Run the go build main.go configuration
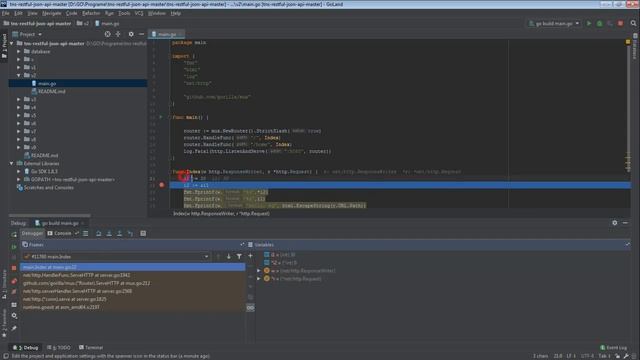 589,24
